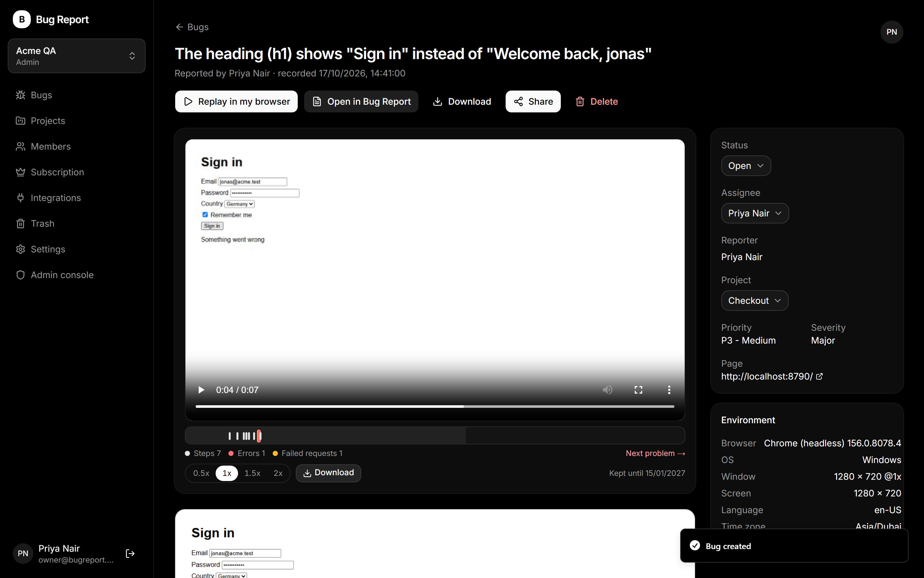Screen dimensions: 924x578
Task: Click the Windows OS value
Action: tap(882, 460)
